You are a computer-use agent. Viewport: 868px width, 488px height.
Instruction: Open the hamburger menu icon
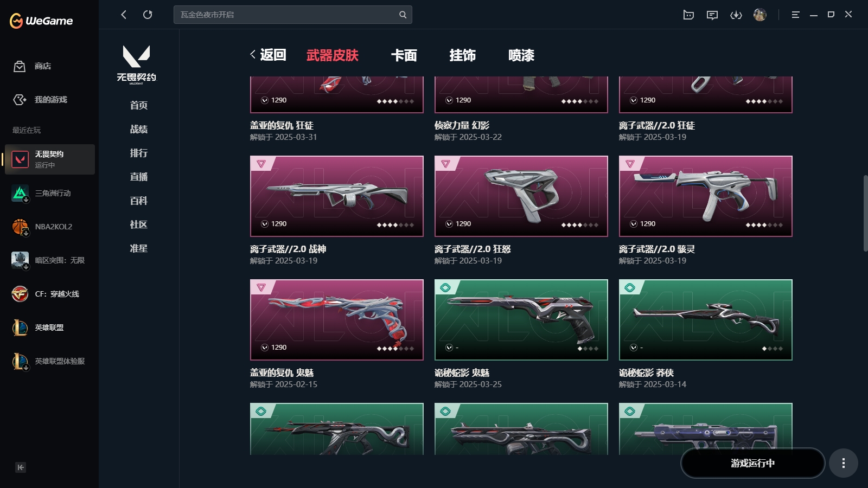(x=795, y=15)
